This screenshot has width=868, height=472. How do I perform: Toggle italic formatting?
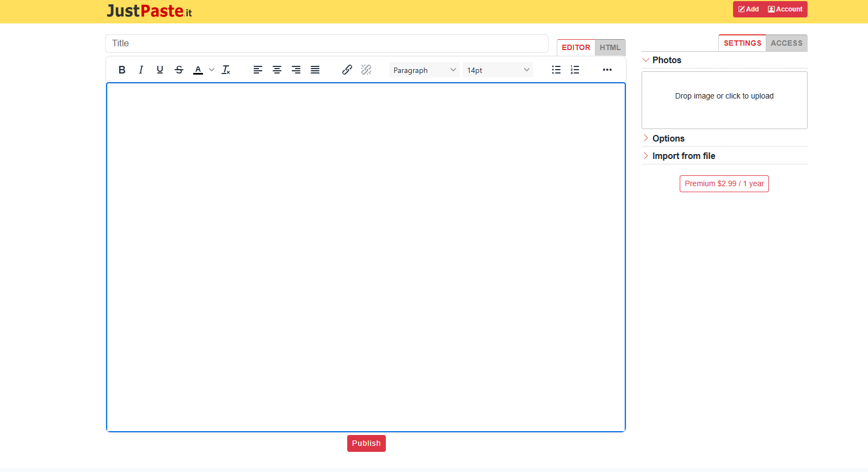tap(141, 70)
